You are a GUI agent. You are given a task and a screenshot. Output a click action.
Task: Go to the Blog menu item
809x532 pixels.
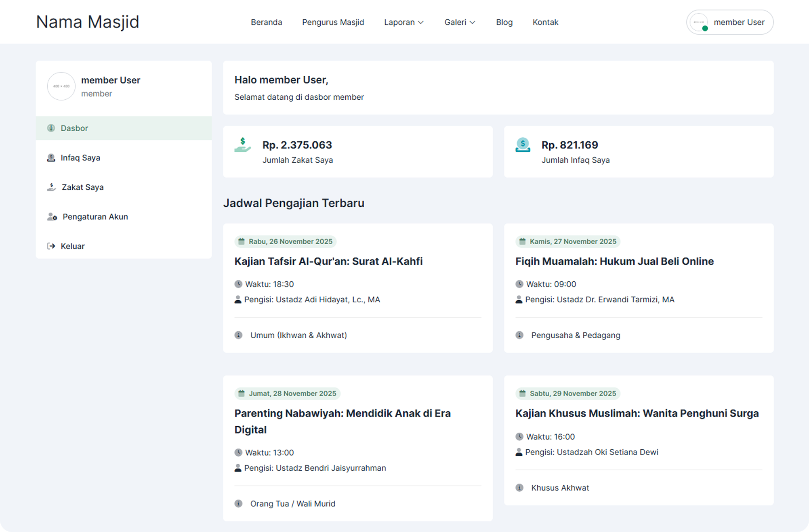504,22
